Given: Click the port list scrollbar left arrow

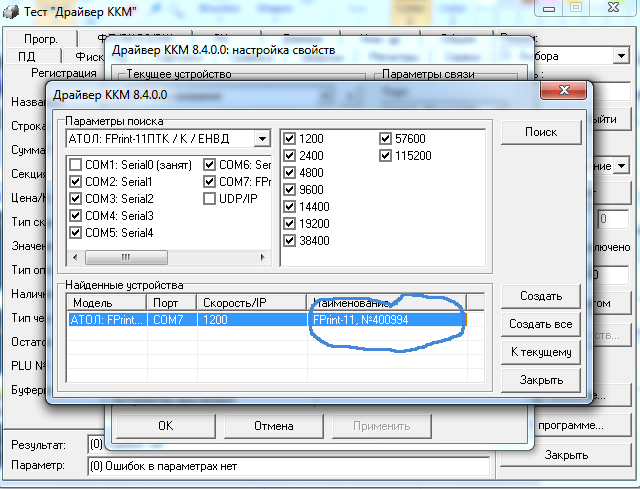Looking at the screenshot, I should 75,257.
